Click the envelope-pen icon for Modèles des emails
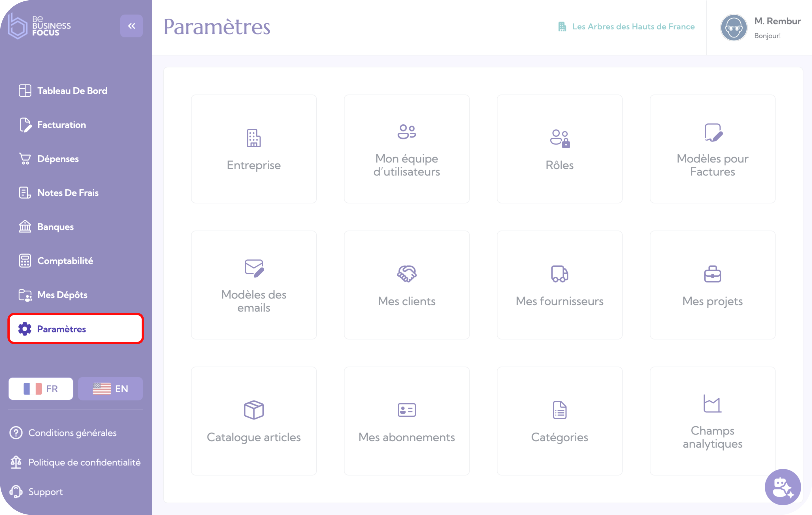The width and height of the screenshot is (812, 515). tap(254, 268)
